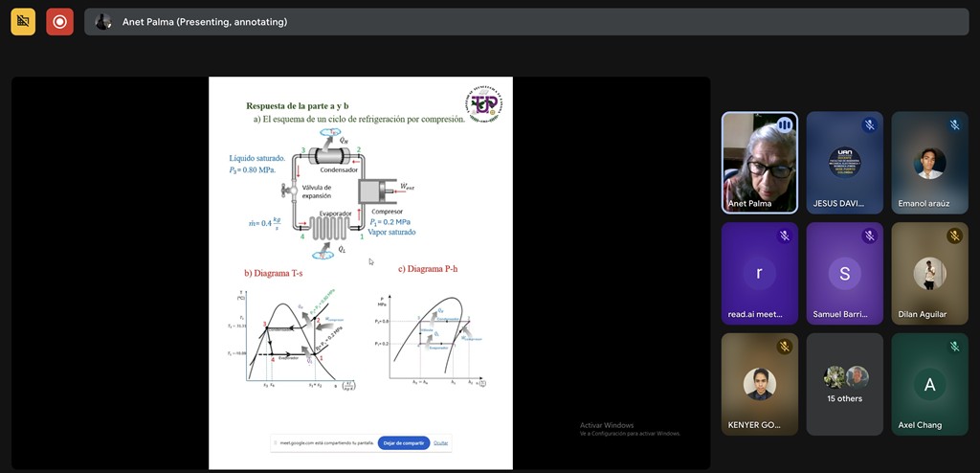Click the drag handle on the sharing notification bar
The image size is (980, 473).
tap(274, 443)
